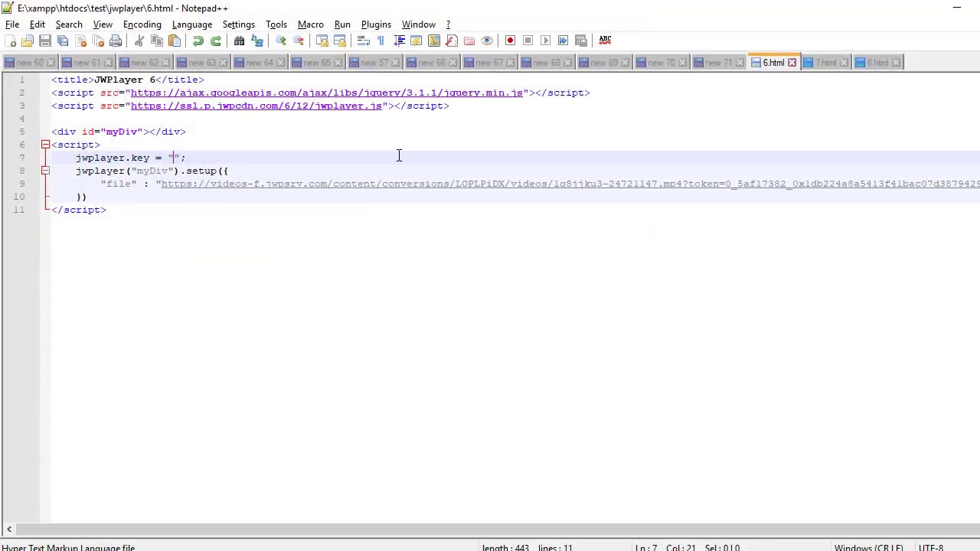
Task: Toggle show all characters pilcrow icon
Action: click(x=381, y=41)
